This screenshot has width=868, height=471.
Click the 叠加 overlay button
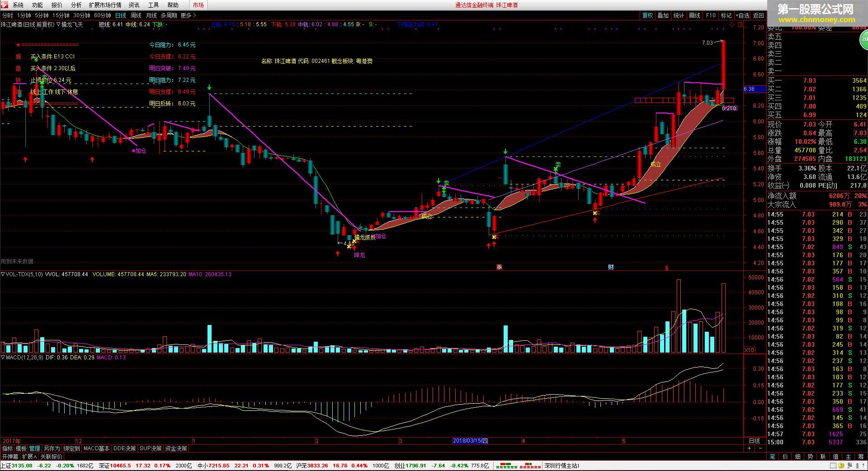pyautogui.click(x=663, y=15)
